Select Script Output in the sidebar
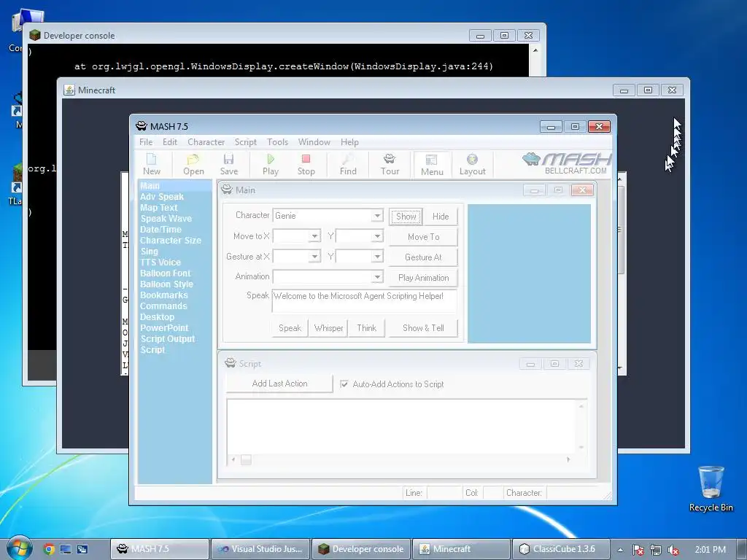 pyautogui.click(x=167, y=338)
